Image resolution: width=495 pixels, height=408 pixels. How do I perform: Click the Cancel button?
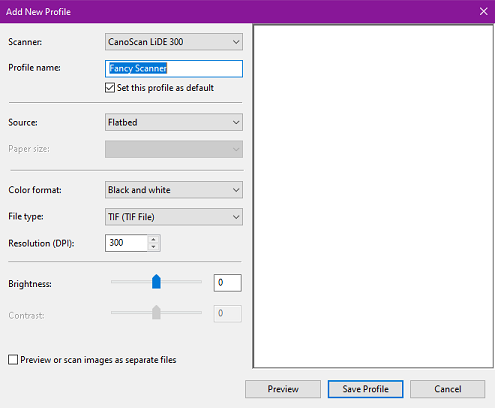[448, 389]
